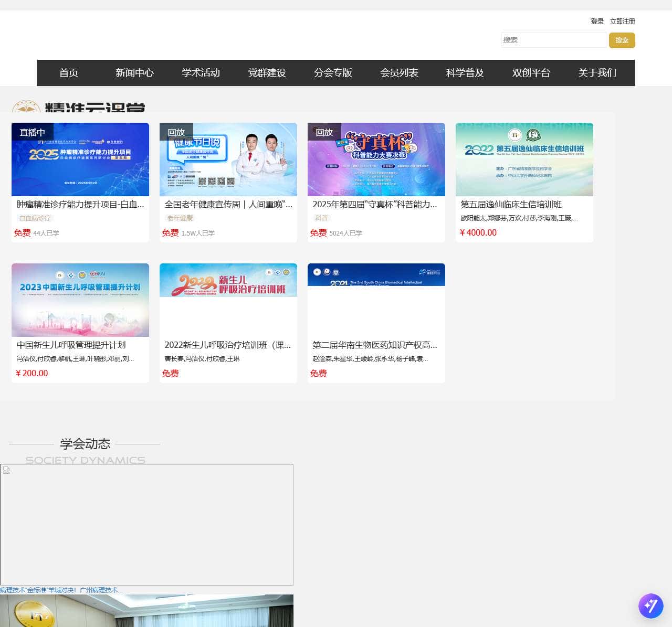The height and width of the screenshot is (627, 672).
Task: Focus the 搜索 text input field
Action: click(553, 40)
